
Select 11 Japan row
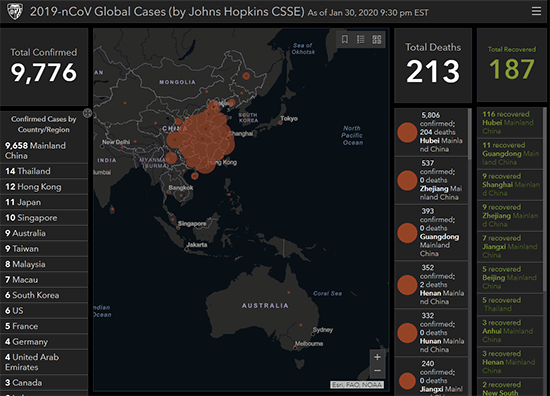(44, 202)
